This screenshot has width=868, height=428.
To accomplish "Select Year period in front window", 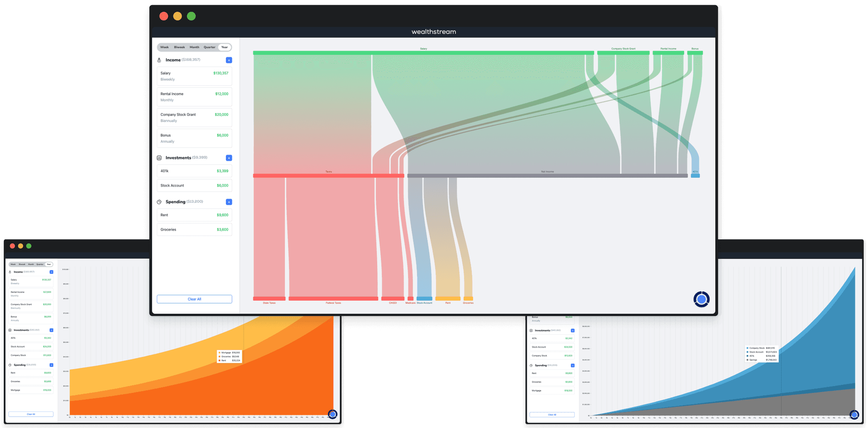I will [x=225, y=47].
